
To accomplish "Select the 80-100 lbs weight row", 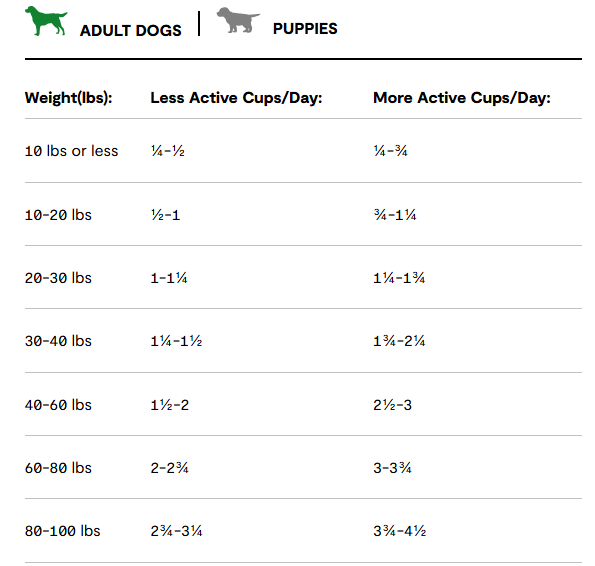I will (303, 531).
